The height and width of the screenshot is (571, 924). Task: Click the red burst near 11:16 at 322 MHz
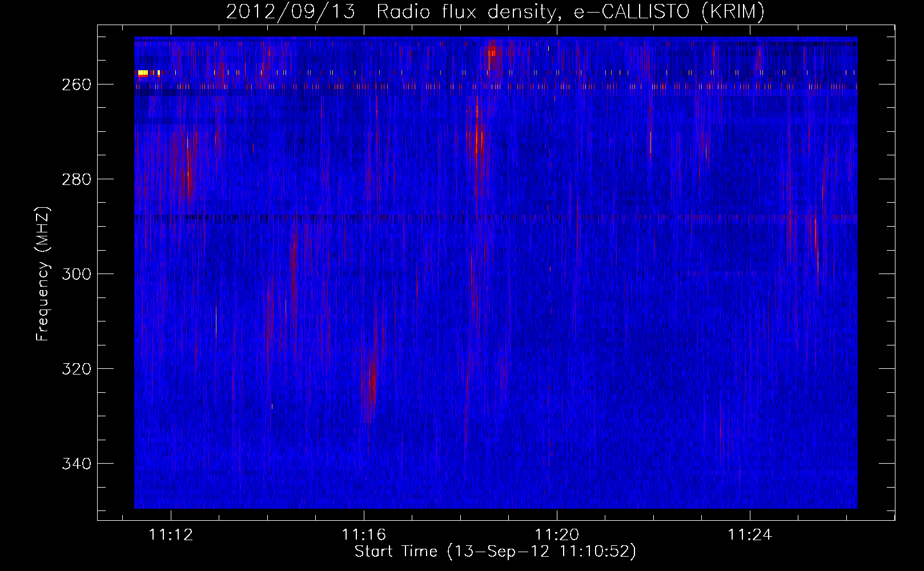click(373, 380)
